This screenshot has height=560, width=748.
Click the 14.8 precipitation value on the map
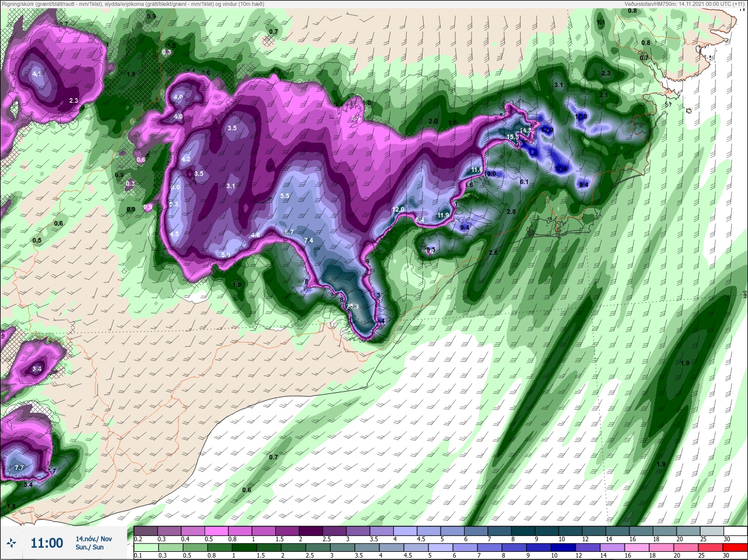[526, 130]
